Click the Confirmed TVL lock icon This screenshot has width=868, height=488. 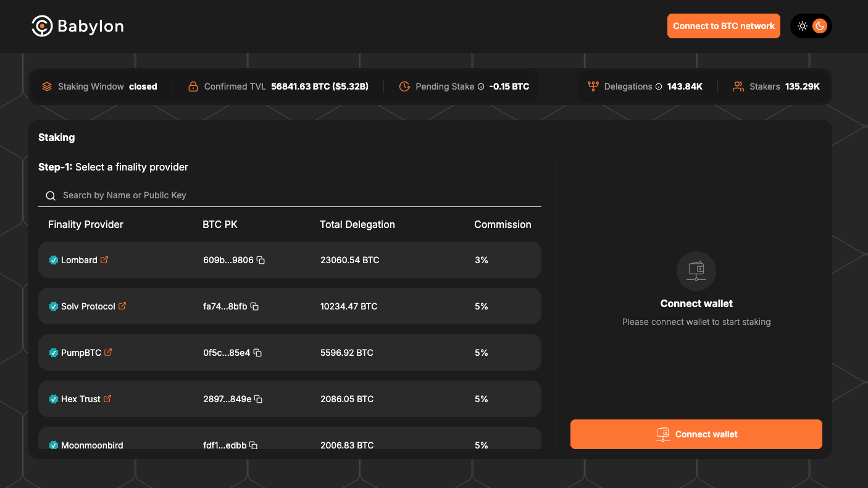pos(193,86)
